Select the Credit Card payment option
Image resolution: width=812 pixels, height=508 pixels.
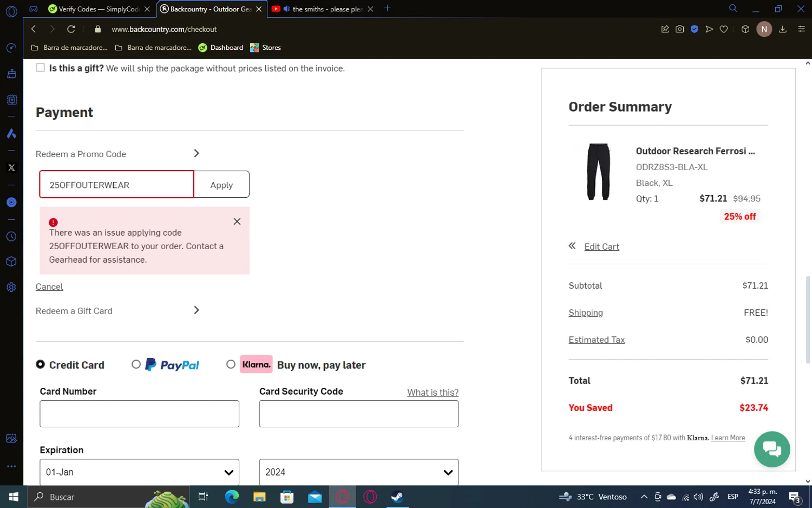click(41, 364)
